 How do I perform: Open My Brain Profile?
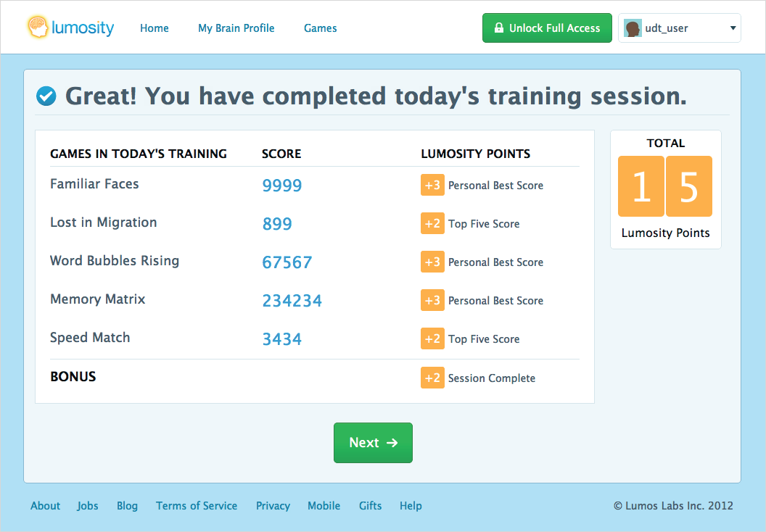(236, 28)
